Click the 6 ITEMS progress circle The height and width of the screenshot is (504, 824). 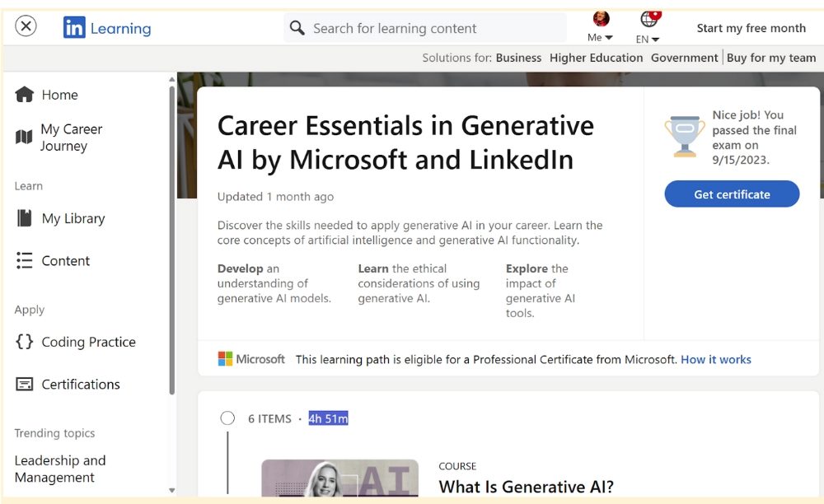(x=227, y=418)
